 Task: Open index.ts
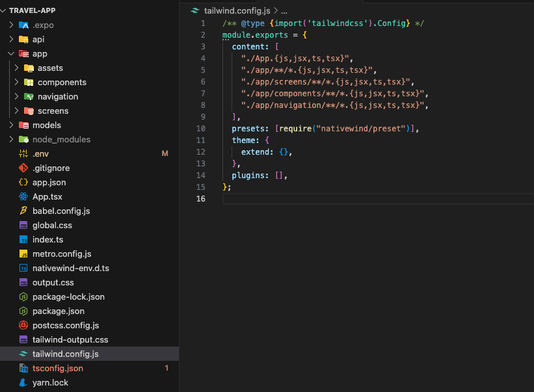pos(90,239)
